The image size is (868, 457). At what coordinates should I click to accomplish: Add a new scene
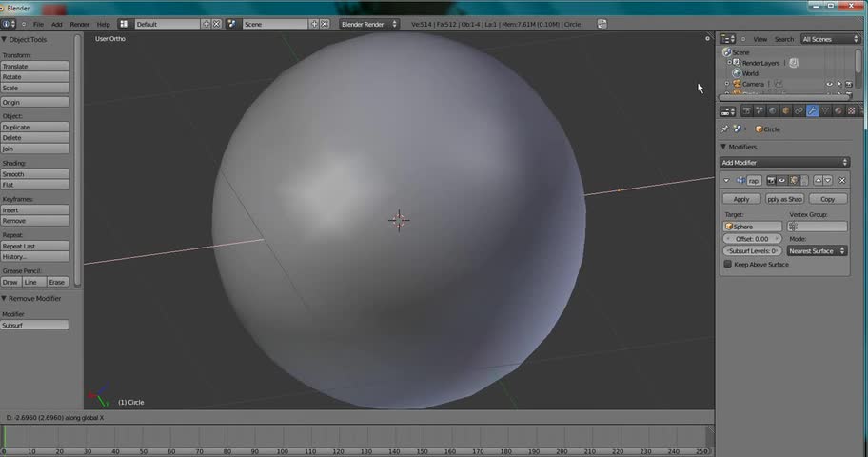(x=314, y=24)
